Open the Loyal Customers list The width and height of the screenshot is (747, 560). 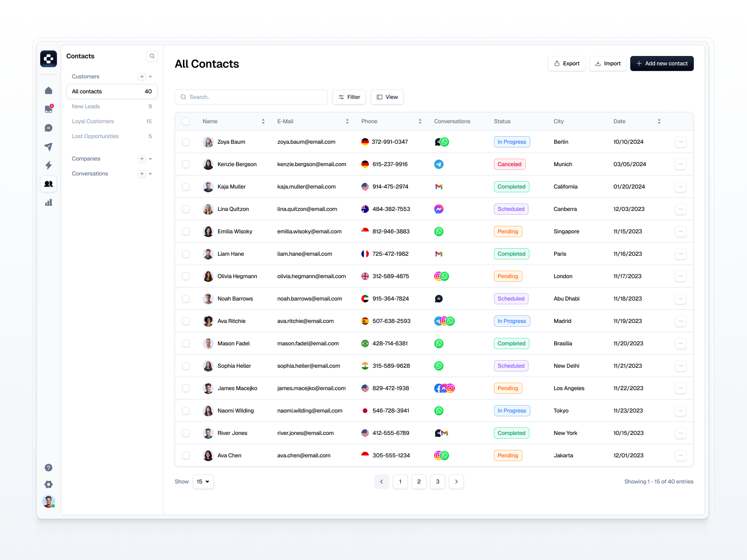coord(92,121)
